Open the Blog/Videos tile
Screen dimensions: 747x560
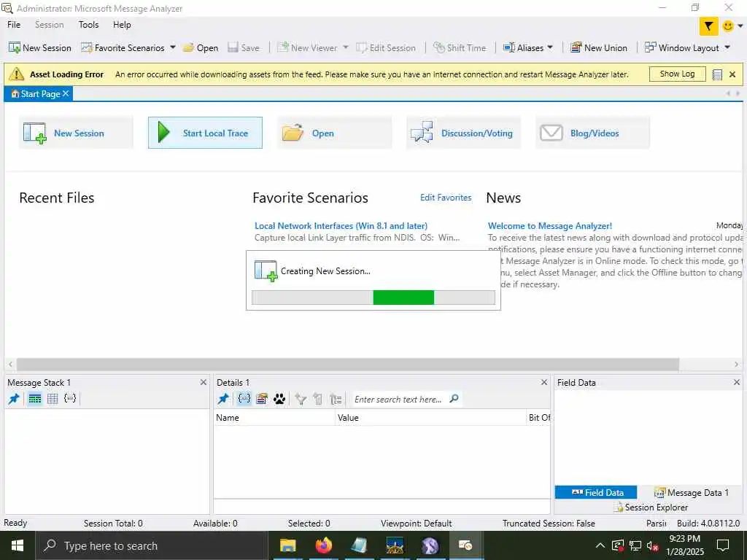pos(592,133)
